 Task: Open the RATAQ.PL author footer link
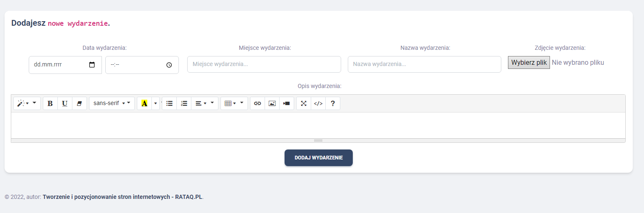tap(123, 197)
